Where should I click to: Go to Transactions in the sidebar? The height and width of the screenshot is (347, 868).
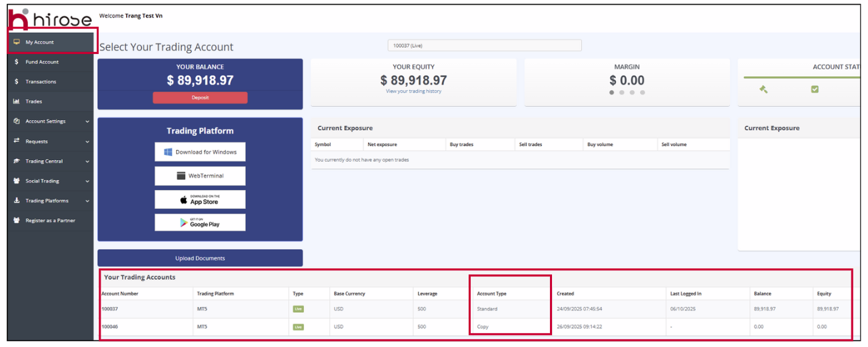point(41,81)
